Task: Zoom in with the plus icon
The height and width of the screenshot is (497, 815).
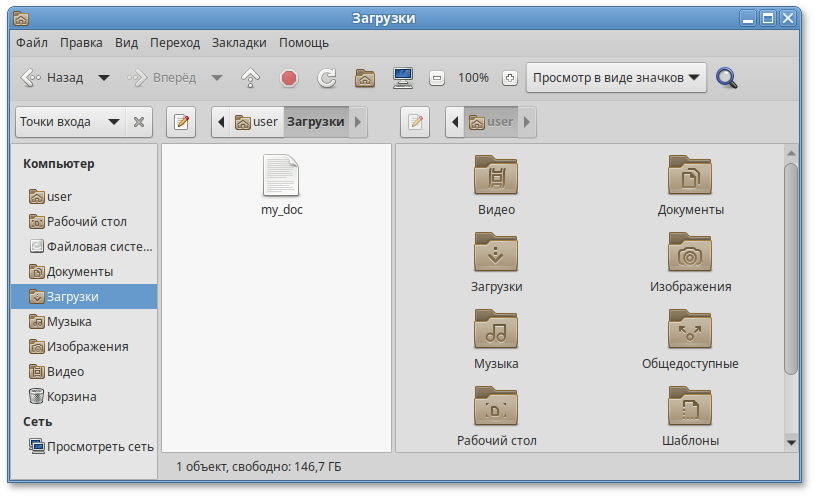Action: tap(509, 78)
